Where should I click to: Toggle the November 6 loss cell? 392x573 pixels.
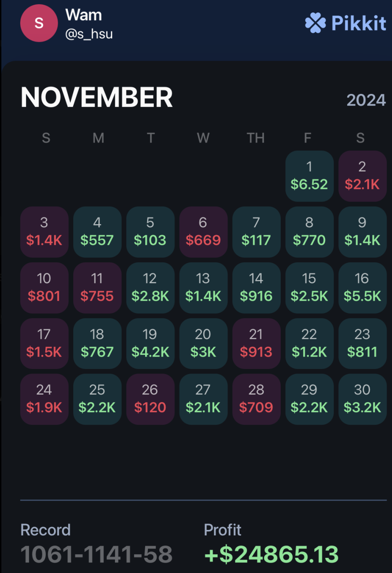coord(203,232)
